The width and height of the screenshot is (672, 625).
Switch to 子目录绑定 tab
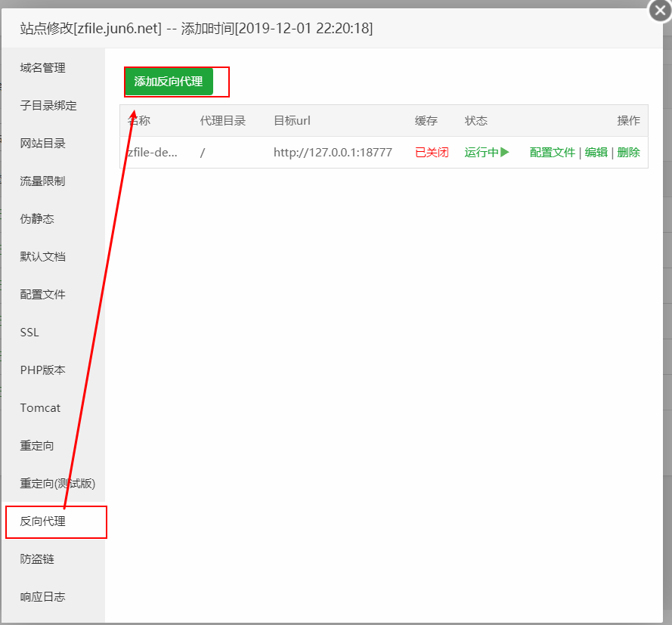(x=48, y=106)
